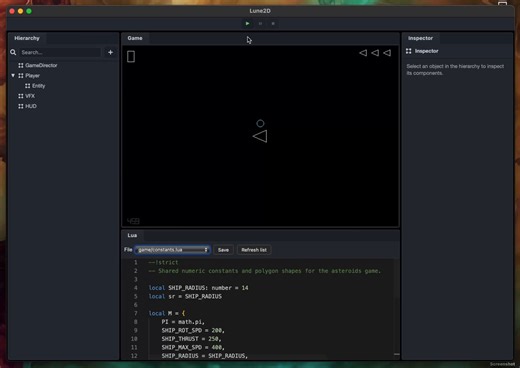The width and height of the screenshot is (520, 368).
Task: Click the '--!strict' comment line
Action: pos(163,263)
